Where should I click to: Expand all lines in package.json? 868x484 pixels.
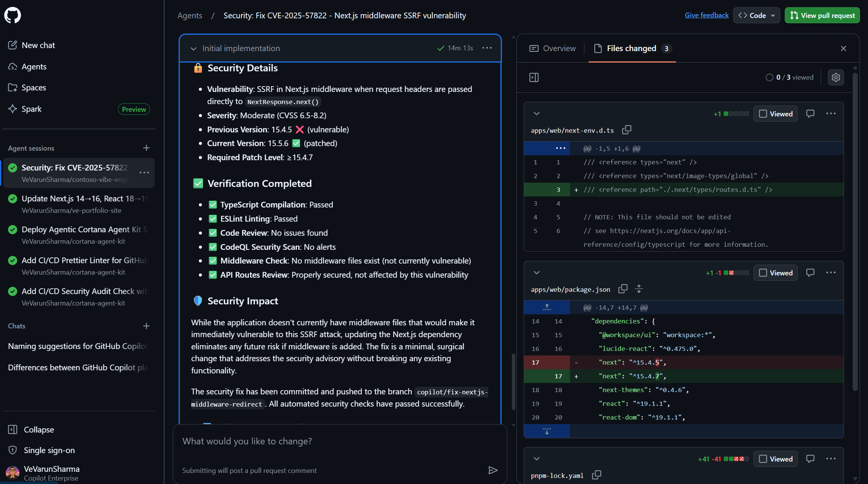coord(639,289)
